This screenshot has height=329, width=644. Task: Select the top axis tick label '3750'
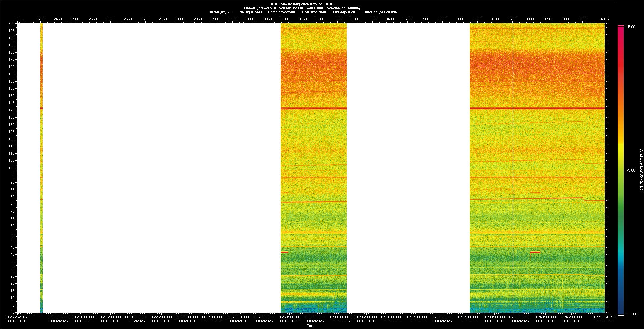(512, 19)
